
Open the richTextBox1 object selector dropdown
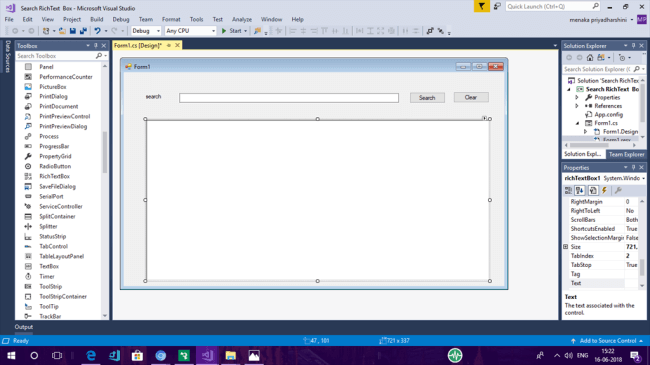pos(643,178)
